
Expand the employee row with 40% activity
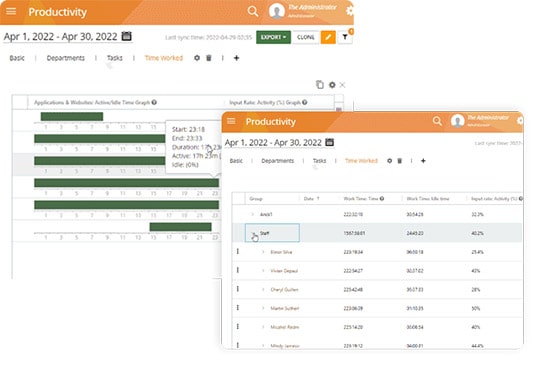click(263, 327)
